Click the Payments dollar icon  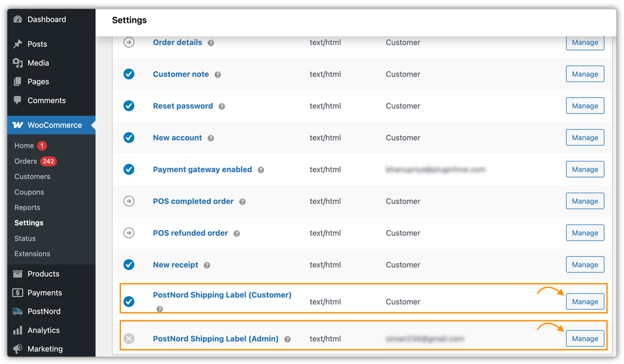[17, 293]
